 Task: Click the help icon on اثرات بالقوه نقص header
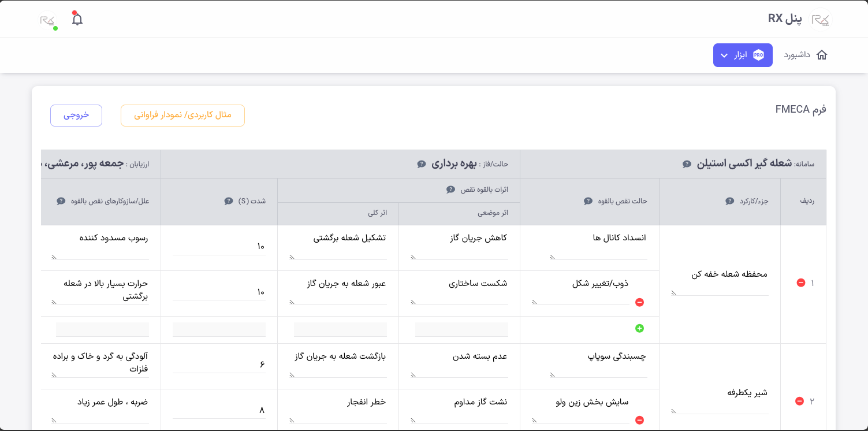[x=450, y=190]
